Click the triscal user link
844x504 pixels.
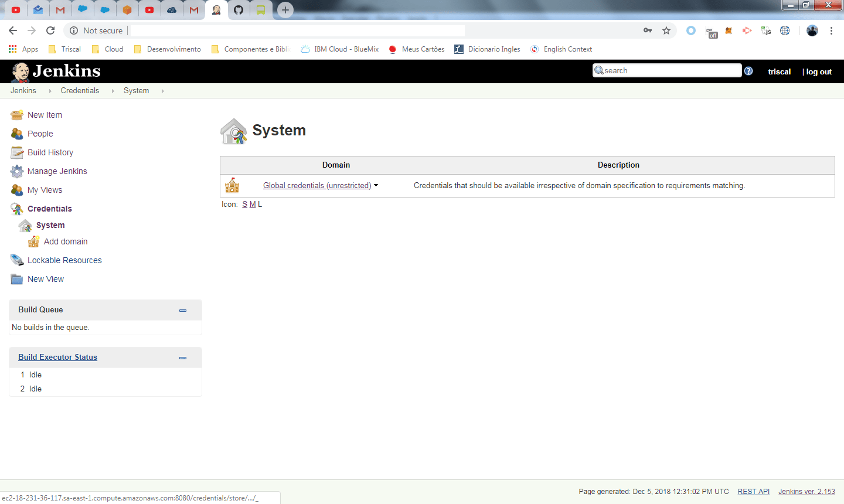pos(780,71)
